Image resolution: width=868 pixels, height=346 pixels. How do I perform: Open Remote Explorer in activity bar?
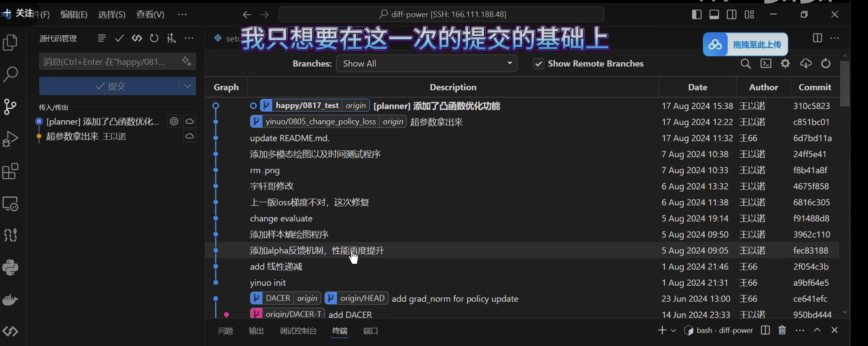point(10,204)
